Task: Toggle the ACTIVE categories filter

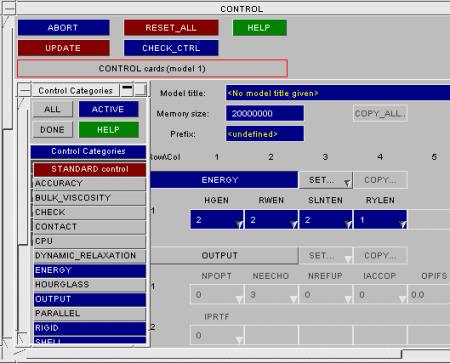Action: (x=109, y=109)
